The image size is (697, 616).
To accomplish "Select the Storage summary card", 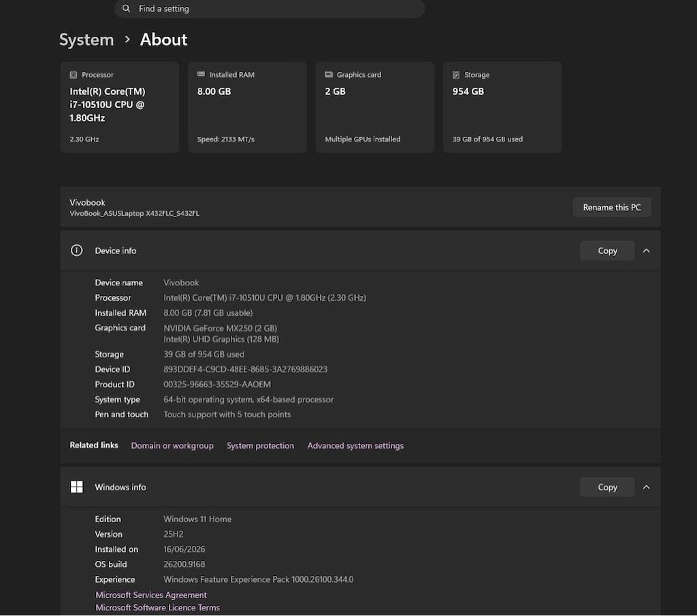I will [x=502, y=107].
